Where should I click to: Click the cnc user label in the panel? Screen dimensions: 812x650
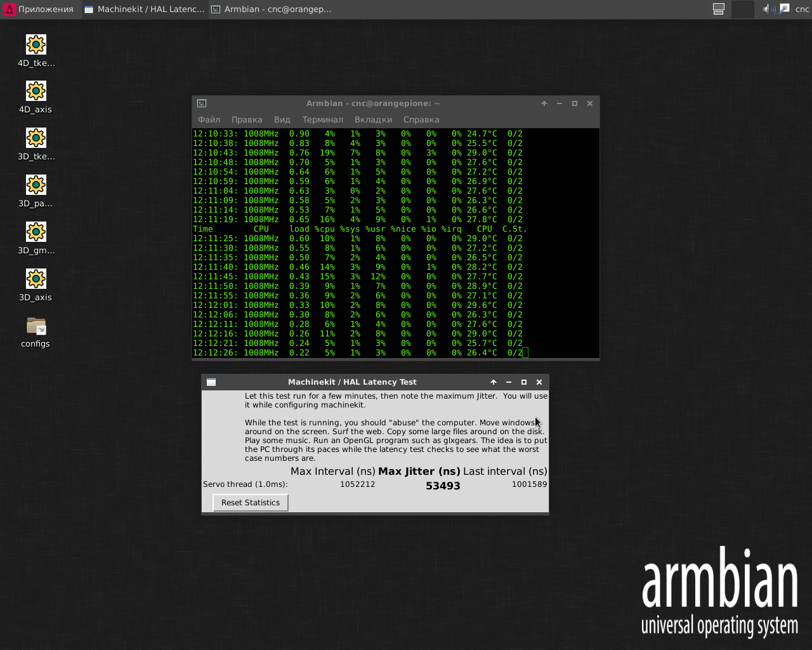click(x=802, y=9)
